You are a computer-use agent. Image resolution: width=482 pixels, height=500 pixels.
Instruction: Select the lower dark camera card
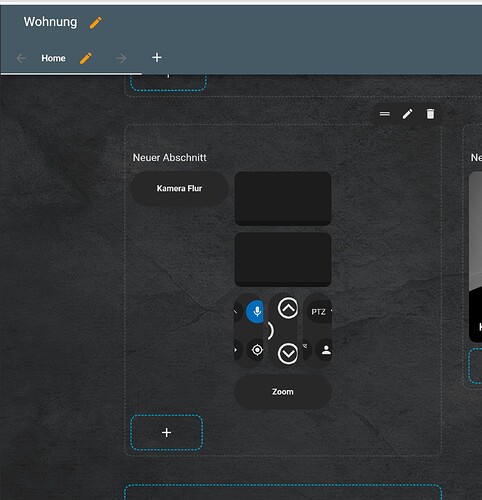pos(283,260)
